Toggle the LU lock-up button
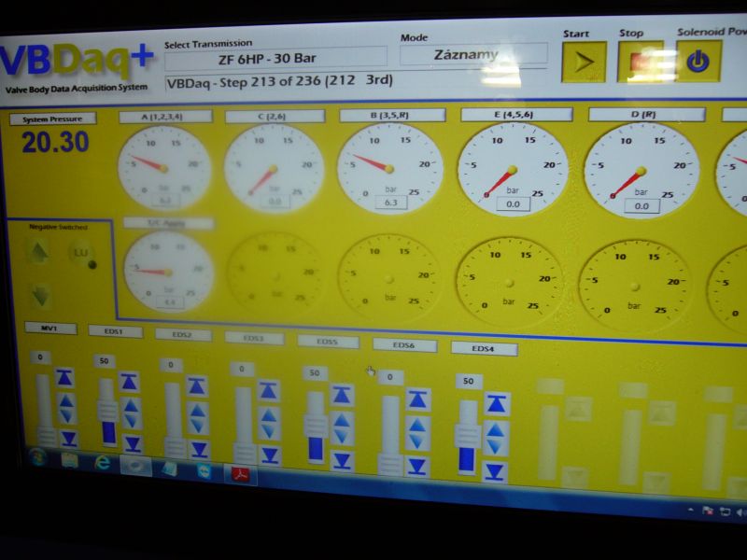Image resolution: width=747 pixels, height=560 pixels. pos(81,253)
